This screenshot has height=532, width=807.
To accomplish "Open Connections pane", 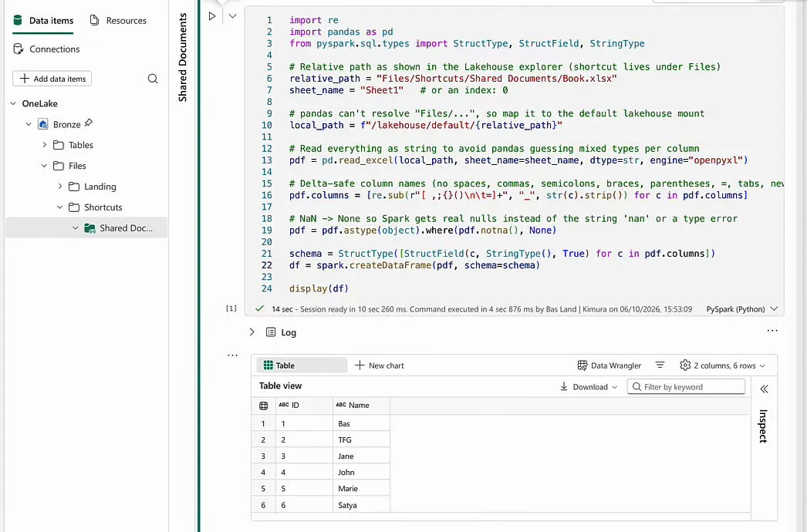I will [x=46, y=49].
